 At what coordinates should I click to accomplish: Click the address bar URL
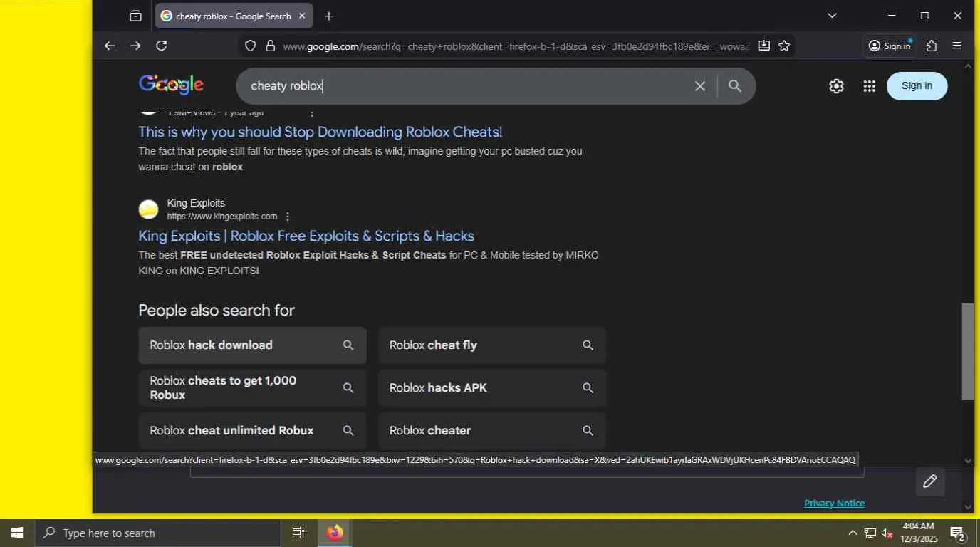click(x=516, y=46)
